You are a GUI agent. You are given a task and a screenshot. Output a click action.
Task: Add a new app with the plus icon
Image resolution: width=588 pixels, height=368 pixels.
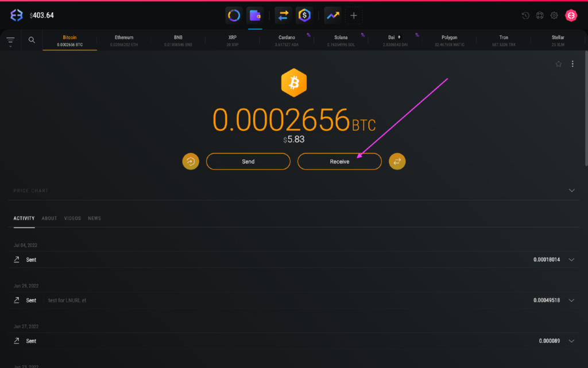(x=354, y=16)
